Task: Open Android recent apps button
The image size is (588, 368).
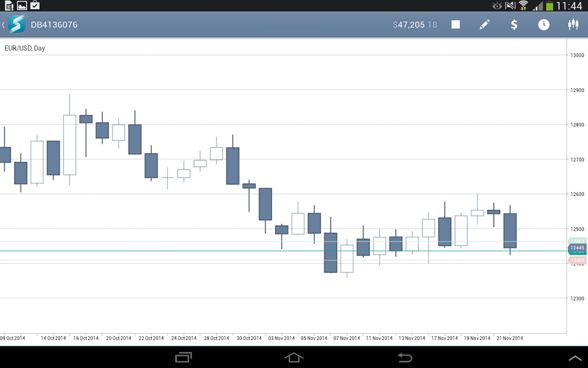Action: pyautogui.click(x=183, y=357)
